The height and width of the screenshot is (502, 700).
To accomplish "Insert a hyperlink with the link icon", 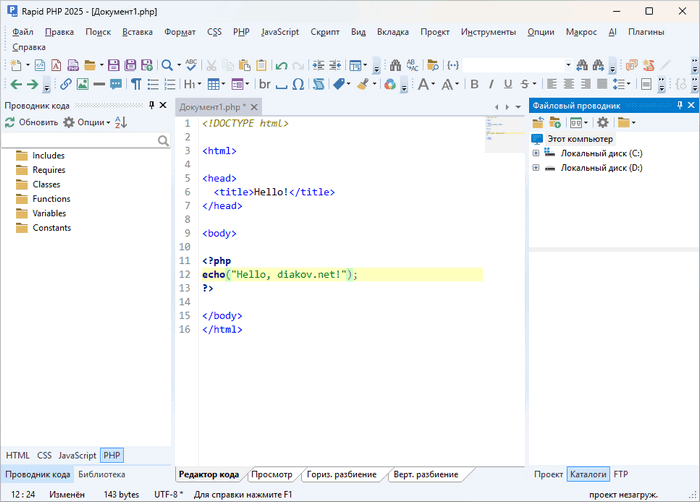I will click(66, 84).
